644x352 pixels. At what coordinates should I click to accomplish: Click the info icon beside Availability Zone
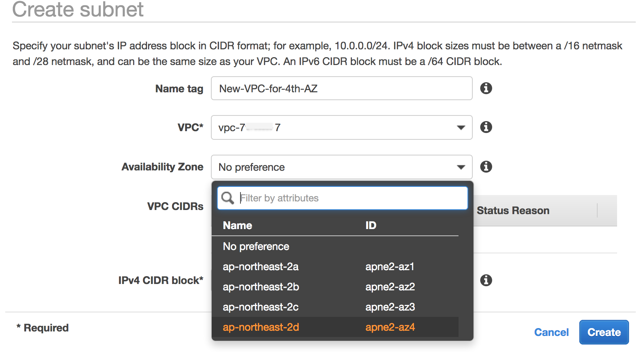pyautogui.click(x=486, y=166)
